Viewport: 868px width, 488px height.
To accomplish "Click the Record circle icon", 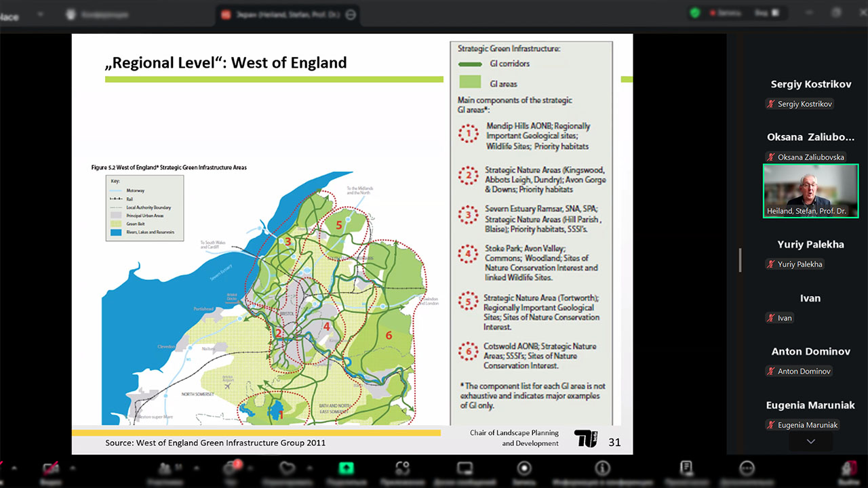I will (524, 468).
